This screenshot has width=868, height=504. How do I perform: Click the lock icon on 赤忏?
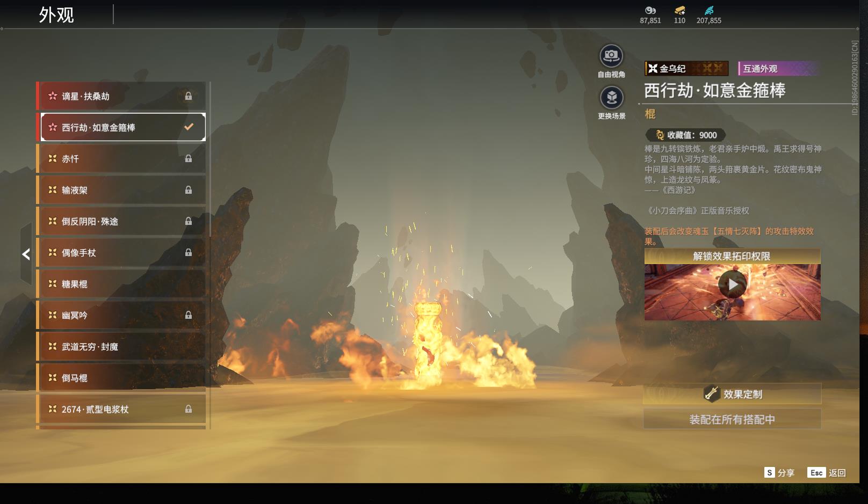click(189, 158)
